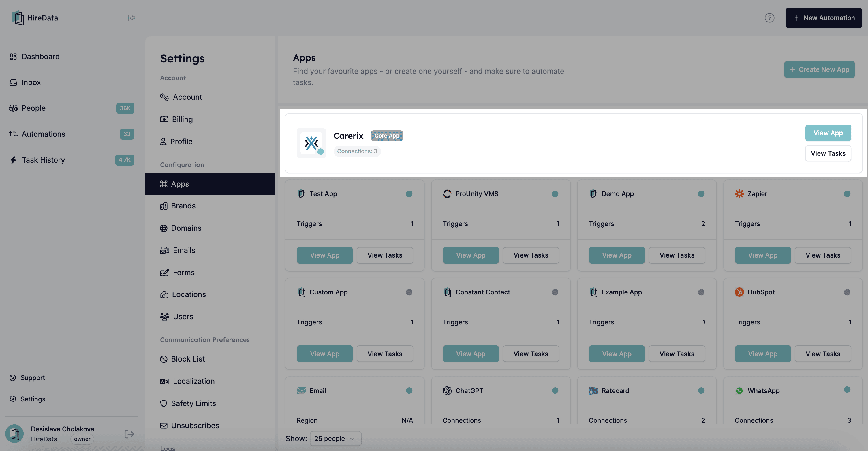The width and height of the screenshot is (868, 451).
Task: Click the Test App status dot
Action: 409,194
